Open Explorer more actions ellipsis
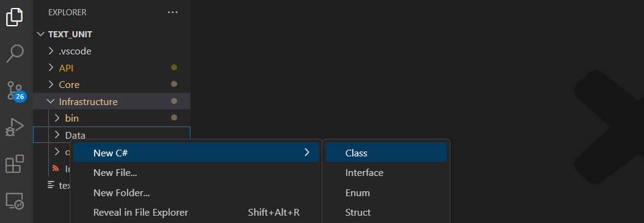Screen dimensions: 644x223 click(173, 12)
